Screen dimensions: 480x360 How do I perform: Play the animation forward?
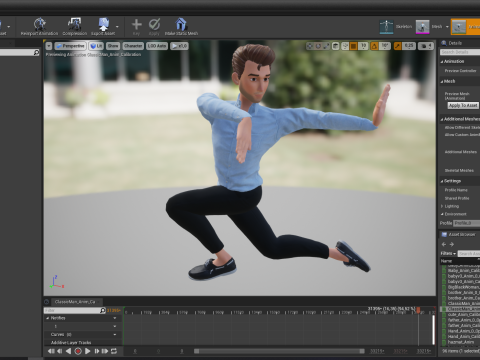(88, 351)
